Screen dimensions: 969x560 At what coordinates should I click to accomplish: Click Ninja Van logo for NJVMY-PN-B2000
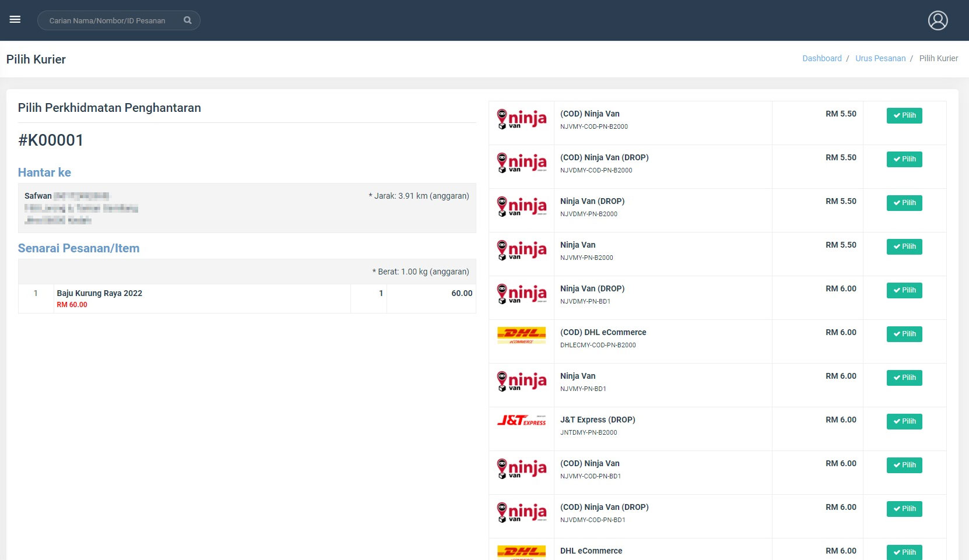[x=521, y=250]
